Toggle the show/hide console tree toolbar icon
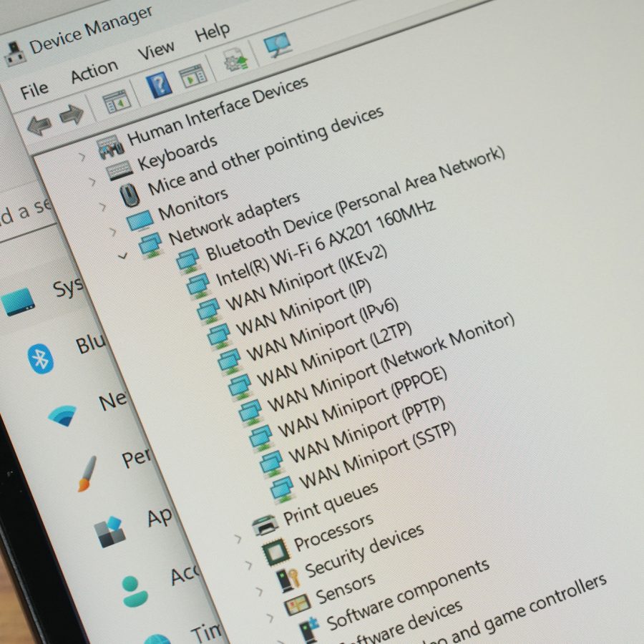This screenshot has height=644, width=644. click(116, 102)
